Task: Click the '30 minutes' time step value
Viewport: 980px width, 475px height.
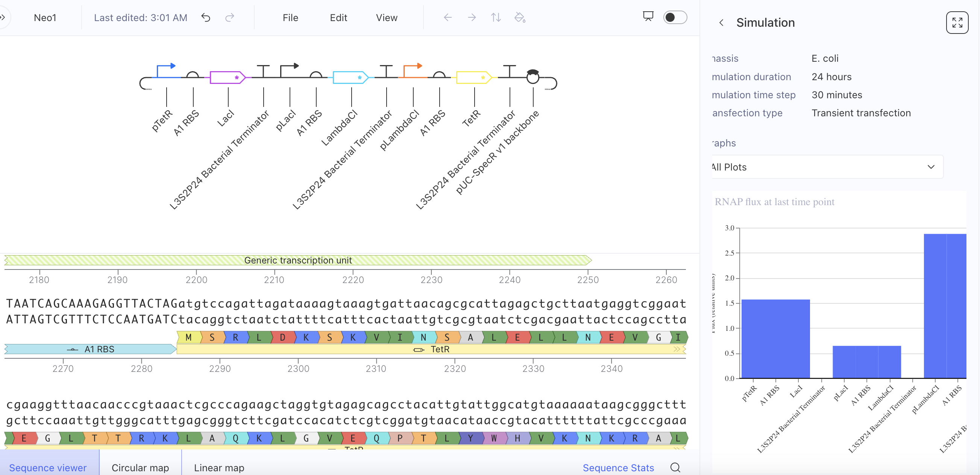Action: pyautogui.click(x=837, y=95)
